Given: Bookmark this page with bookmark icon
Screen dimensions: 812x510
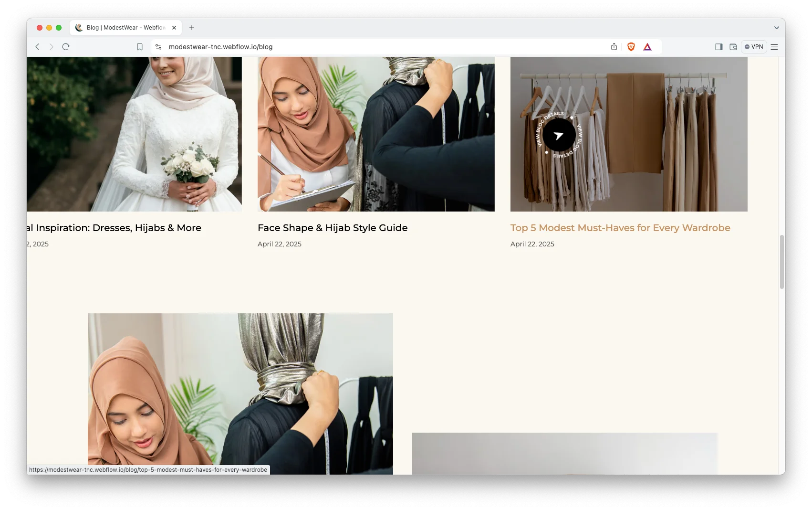Looking at the screenshot, I should (x=140, y=47).
